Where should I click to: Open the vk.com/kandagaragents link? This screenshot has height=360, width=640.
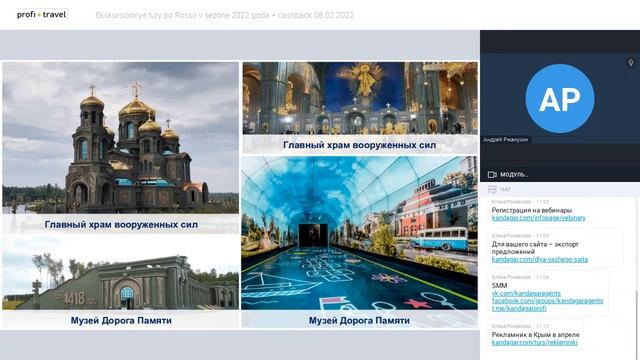point(526,293)
